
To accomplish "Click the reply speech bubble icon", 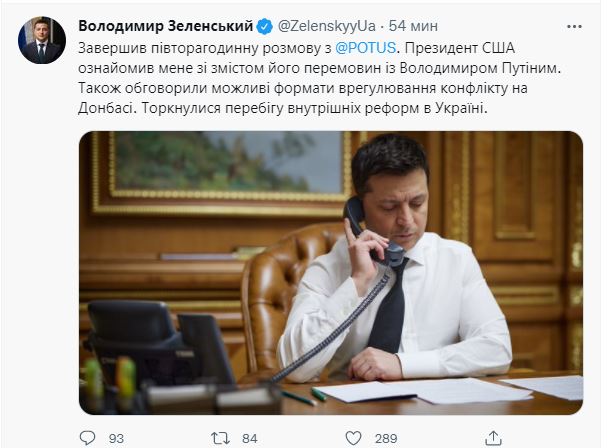I will (87, 437).
